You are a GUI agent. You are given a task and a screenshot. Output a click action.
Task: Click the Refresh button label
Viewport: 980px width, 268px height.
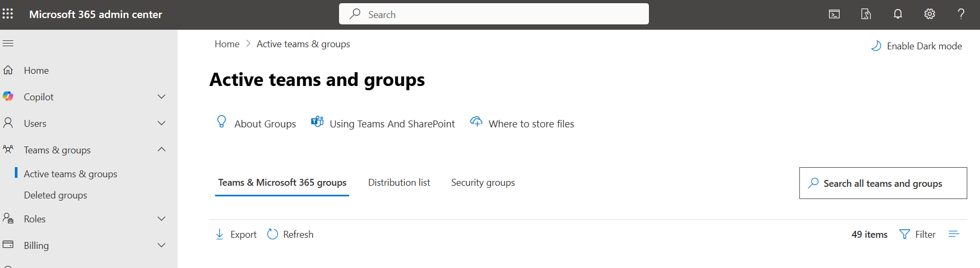pos(298,234)
